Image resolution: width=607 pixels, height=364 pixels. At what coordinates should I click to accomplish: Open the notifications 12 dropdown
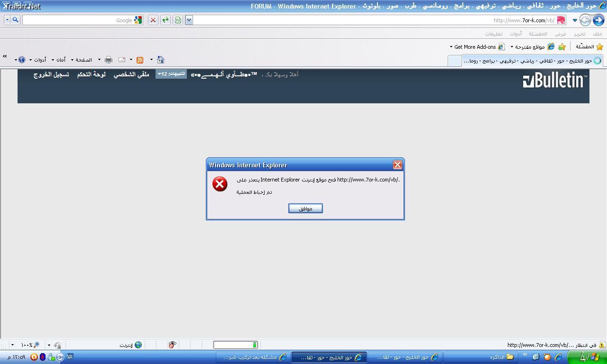click(171, 74)
